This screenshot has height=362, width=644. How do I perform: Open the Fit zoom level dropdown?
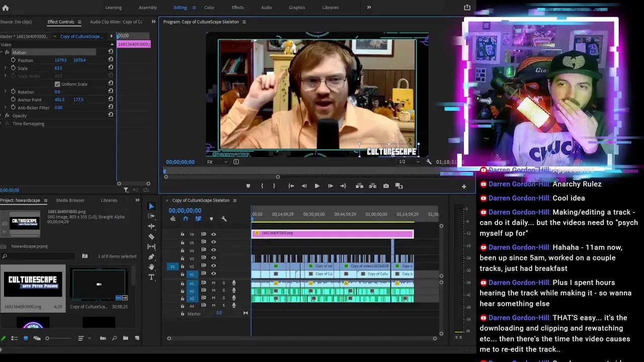click(x=217, y=162)
